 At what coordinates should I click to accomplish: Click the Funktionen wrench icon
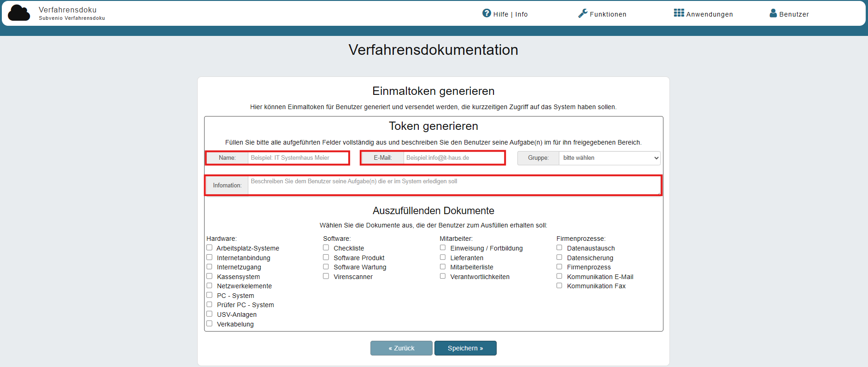(583, 13)
